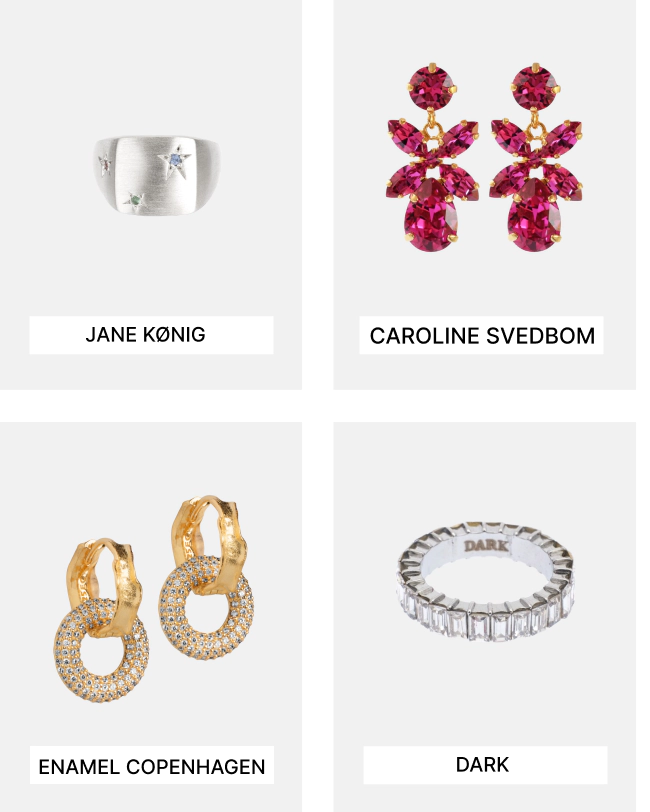The height and width of the screenshot is (812, 650).
Task: Click the empty gray area of the Jane Kønig tile
Action: pyautogui.click(x=151, y=269)
